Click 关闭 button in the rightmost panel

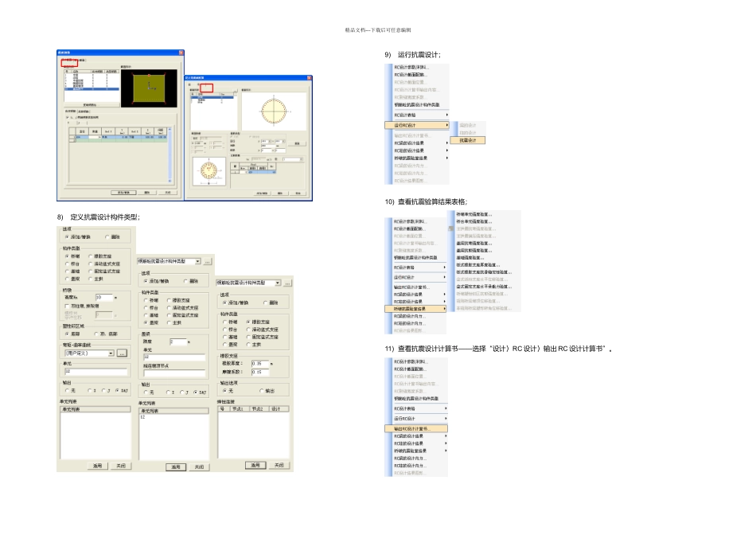click(x=278, y=465)
